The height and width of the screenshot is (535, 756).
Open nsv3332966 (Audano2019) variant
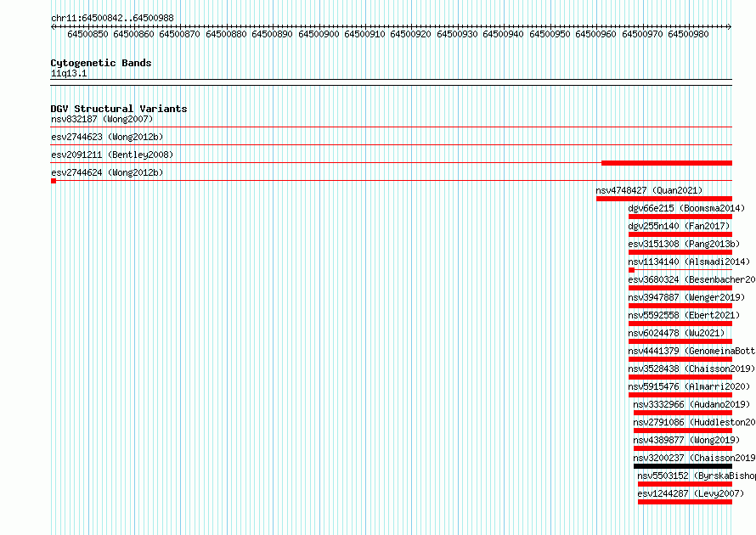point(691,404)
